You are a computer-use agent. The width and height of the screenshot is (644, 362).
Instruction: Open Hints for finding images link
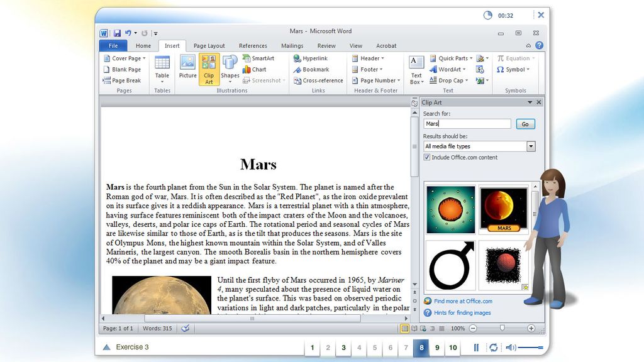pos(462,313)
